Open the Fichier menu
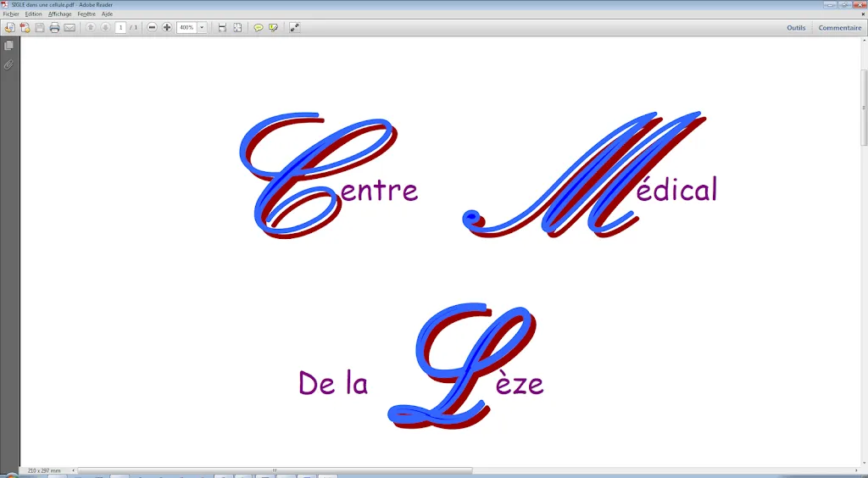Screen dimensions: 868x478 (x=11, y=14)
